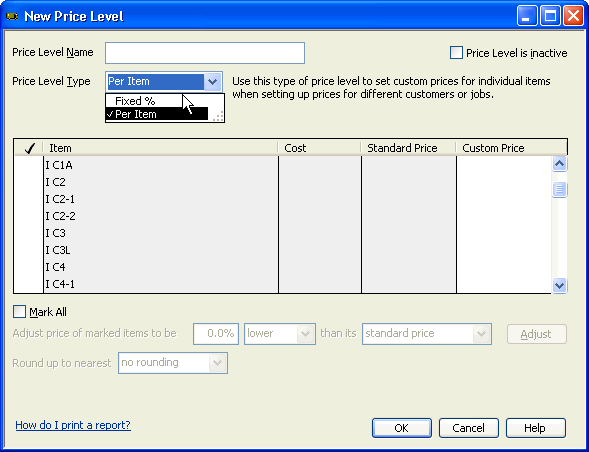Click the checkmark column header icon
This screenshot has width=589, height=452.
(x=30, y=148)
